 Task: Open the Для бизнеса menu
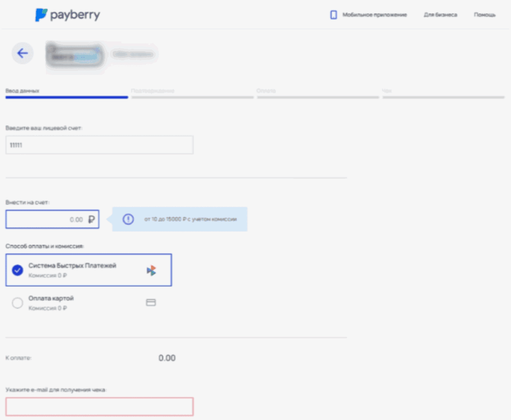point(440,15)
